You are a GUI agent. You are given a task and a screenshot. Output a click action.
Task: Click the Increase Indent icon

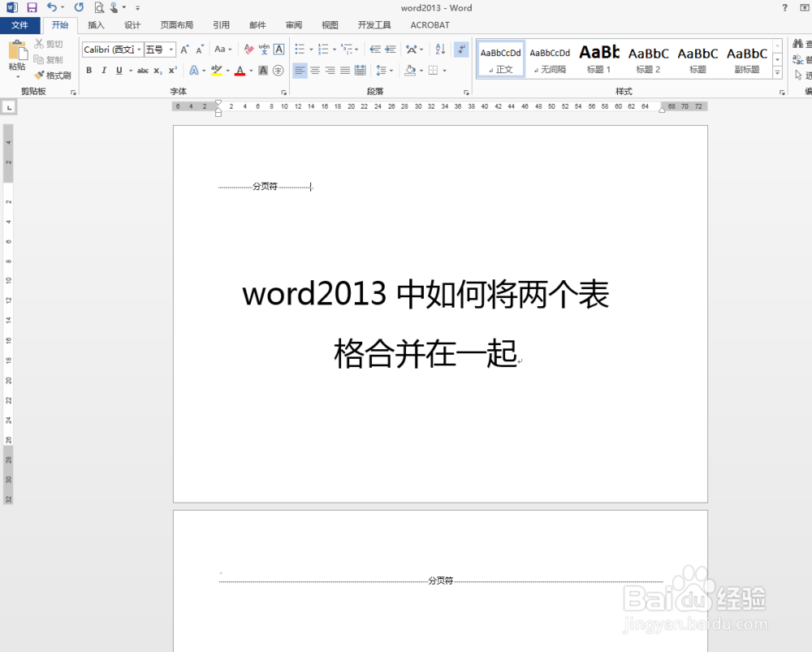tap(391, 50)
